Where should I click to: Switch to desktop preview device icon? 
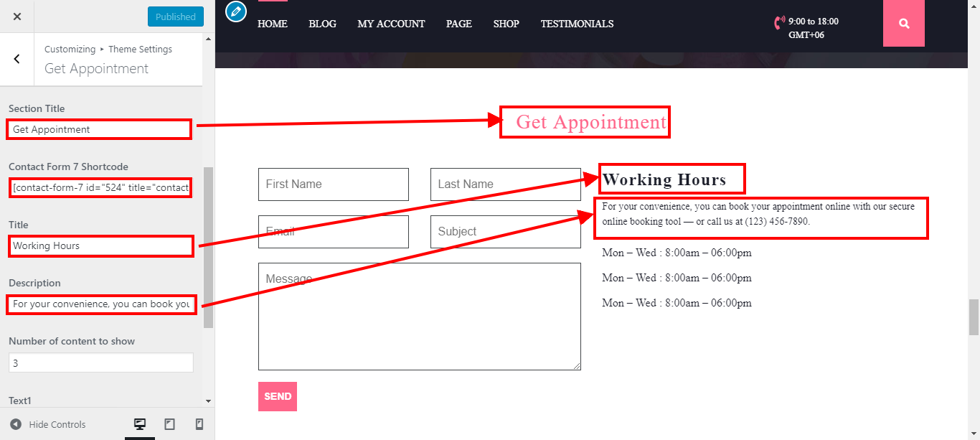pos(140,424)
